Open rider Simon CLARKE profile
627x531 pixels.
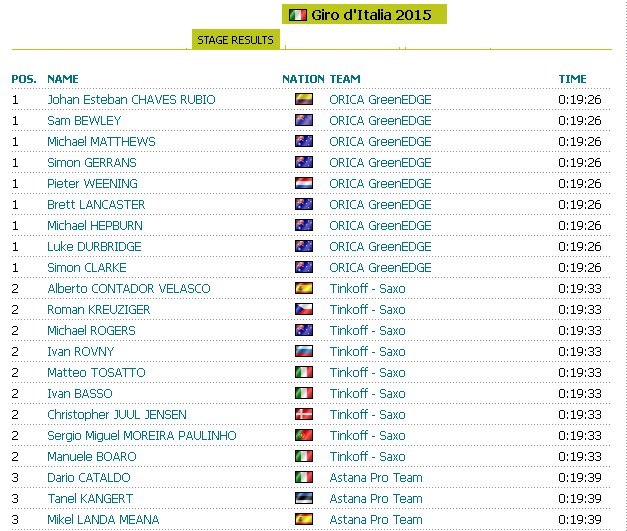tap(87, 267)
